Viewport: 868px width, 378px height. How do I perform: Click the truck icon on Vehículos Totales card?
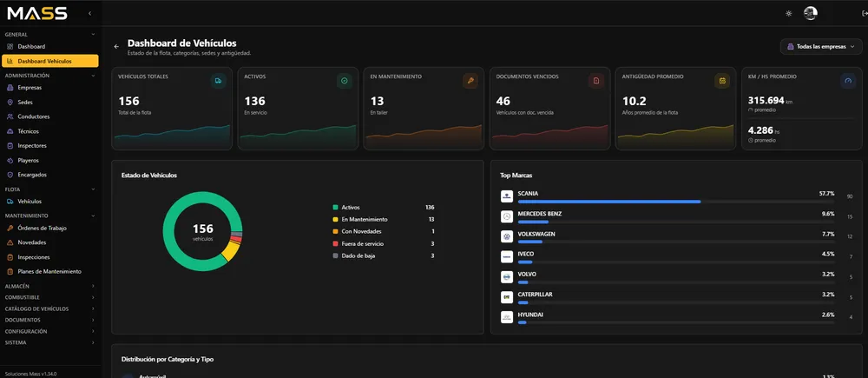pos(219,81)
